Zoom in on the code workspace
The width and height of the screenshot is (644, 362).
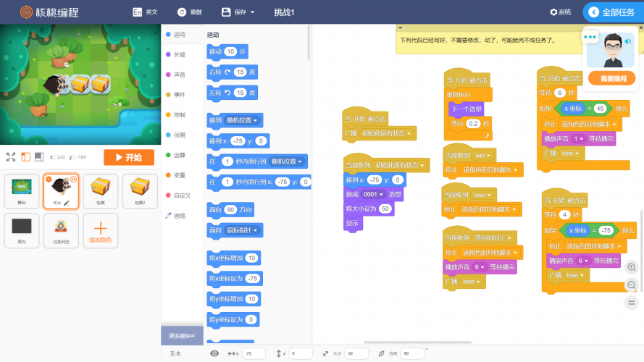631,267
